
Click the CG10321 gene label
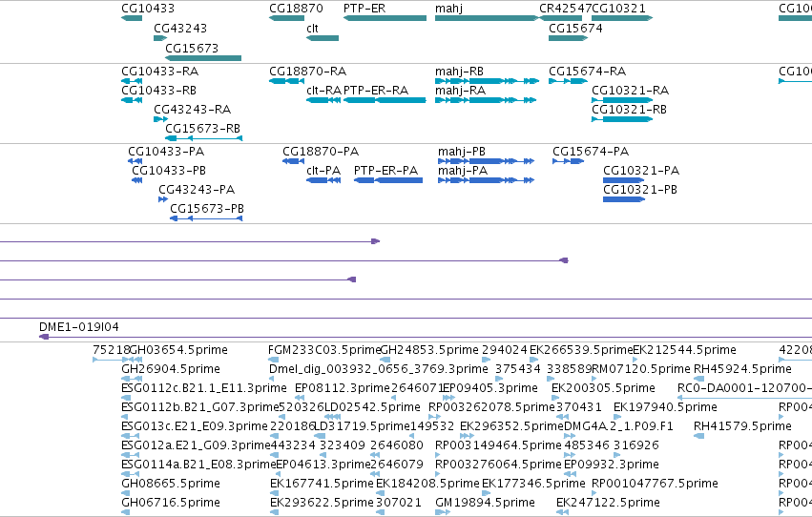point(618,9)
